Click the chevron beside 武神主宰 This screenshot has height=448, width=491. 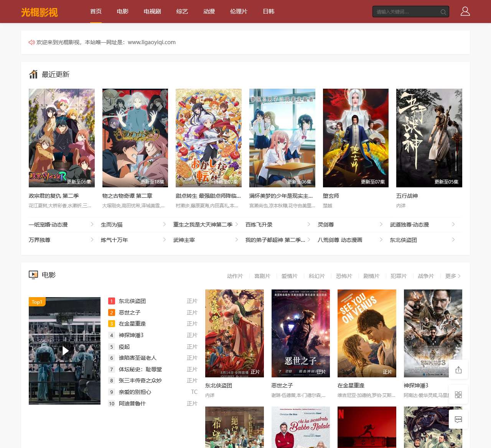pos(237,240)
